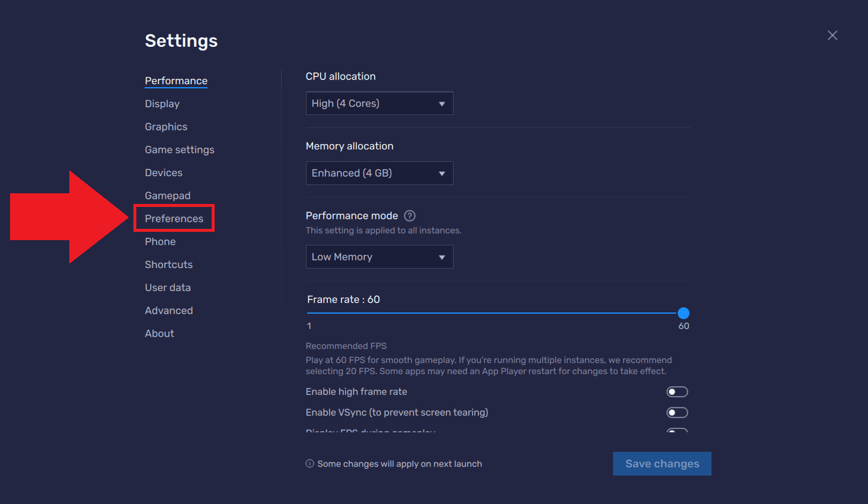
Task: Click the frame rate slider handle
Action: click(x=684, y=313)
